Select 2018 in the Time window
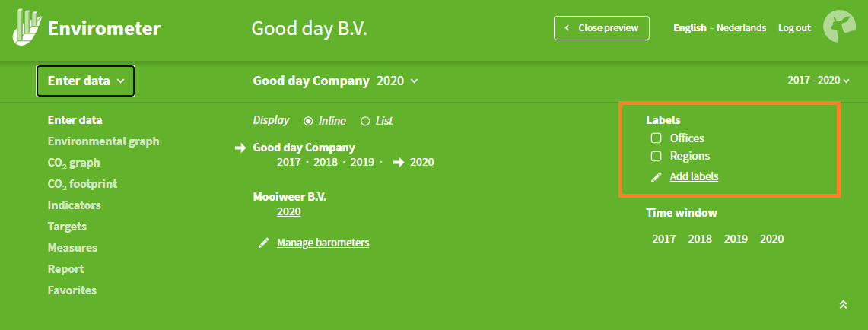Screen dimensions: 868x330 [700, 240]
